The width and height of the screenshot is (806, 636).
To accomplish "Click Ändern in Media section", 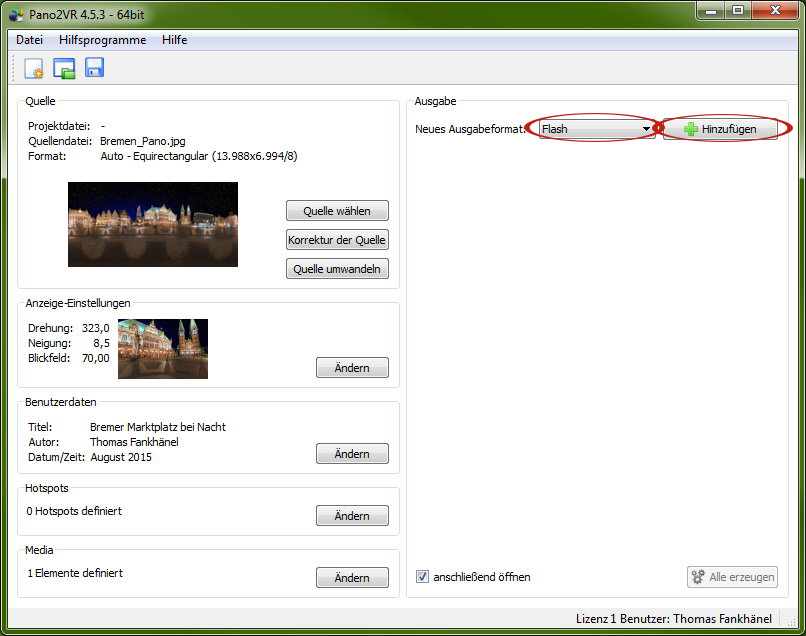I will click(x=352, y=578).
